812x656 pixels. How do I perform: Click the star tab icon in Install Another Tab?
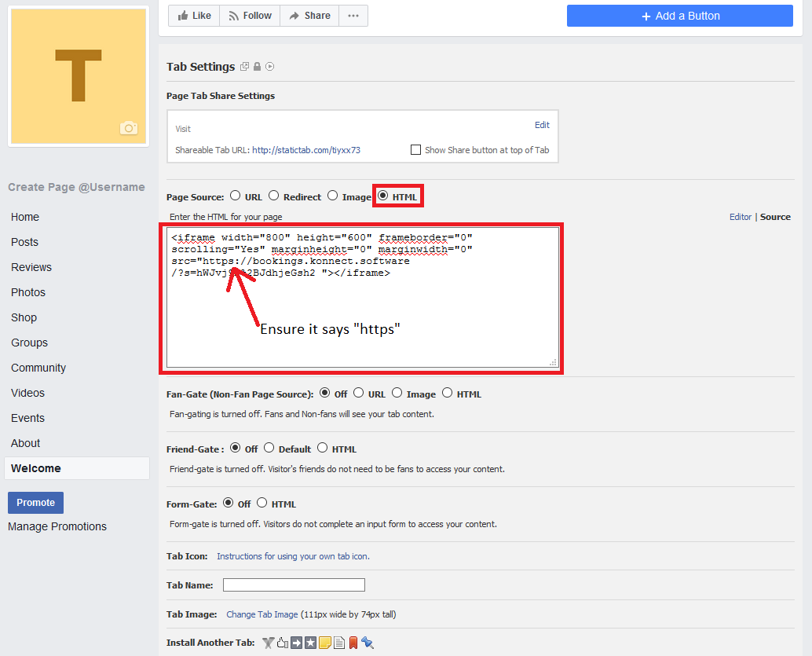[x=311, y=642]
